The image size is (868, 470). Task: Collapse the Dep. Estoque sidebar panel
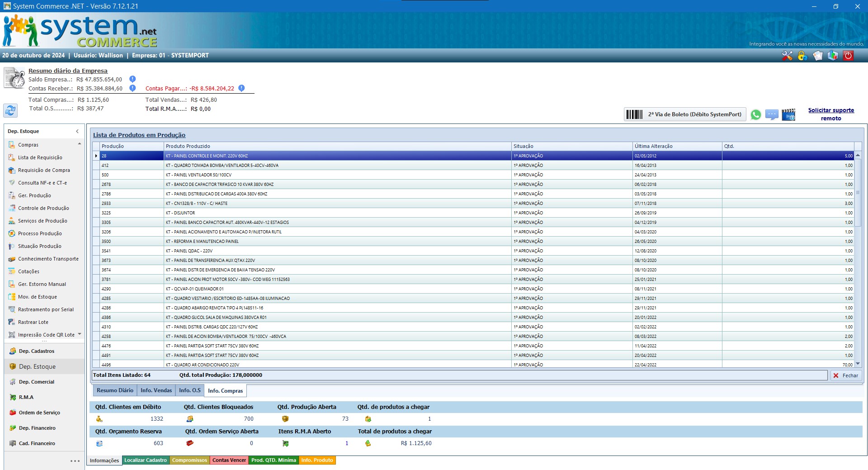(x=77, y=131)
